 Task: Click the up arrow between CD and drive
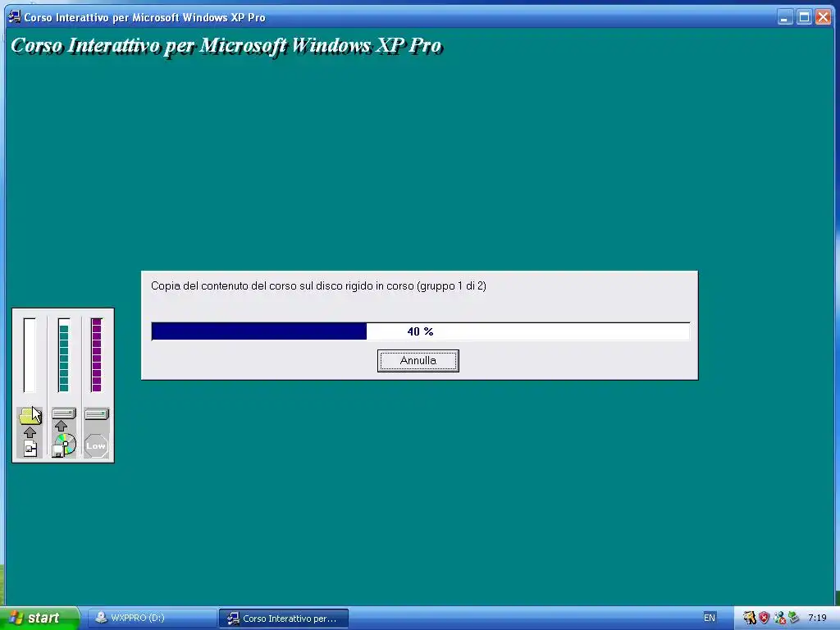tap(61, 426)
